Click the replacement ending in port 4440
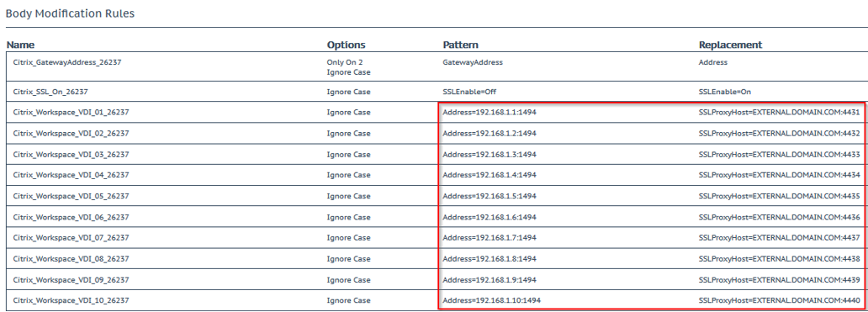Screen dimensions: 868x312 tap(780, 300)
